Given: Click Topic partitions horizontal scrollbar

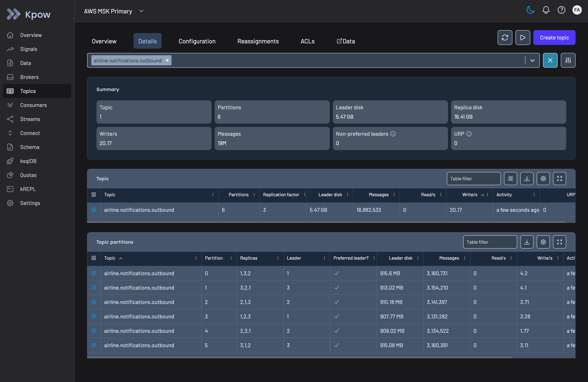Looking at the screenshot, I should click(299, 357).
